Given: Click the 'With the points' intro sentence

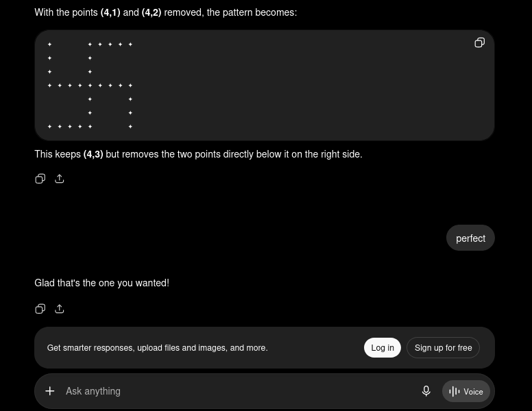Looking at the screenshot, I should pos(166,12).
